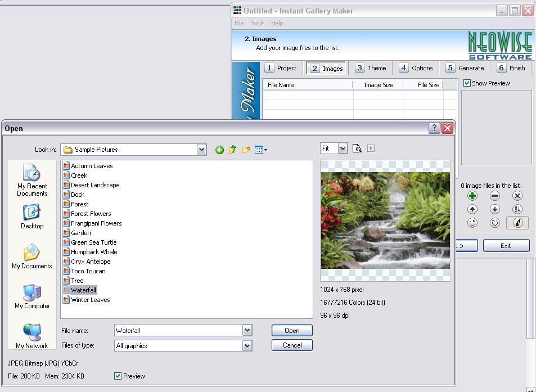Image resolution: width=536 pixels, height=392 pixels.
Task: Click the Up One Level folder icon
Action: coord(232,150)
